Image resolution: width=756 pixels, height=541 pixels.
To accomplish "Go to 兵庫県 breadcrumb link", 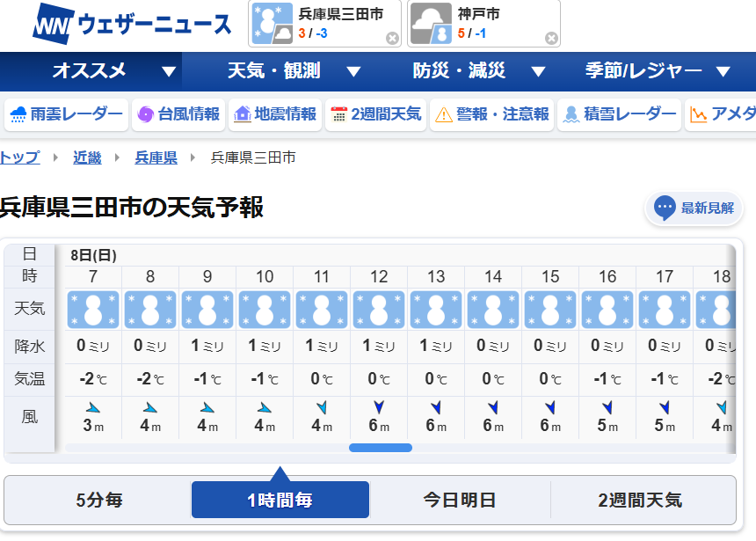I will pyautogui.click(x=156, y=158).
